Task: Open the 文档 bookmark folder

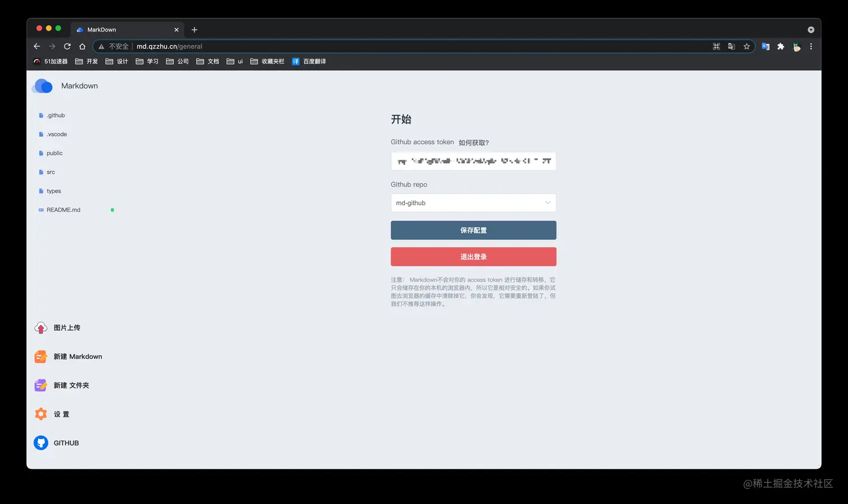Action: 208,62
